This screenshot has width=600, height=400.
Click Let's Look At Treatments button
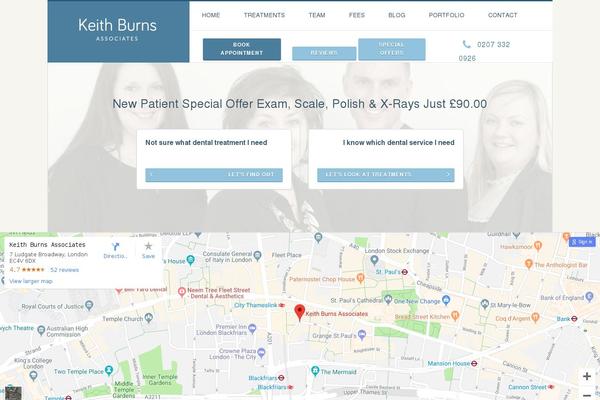coord(386,175)
